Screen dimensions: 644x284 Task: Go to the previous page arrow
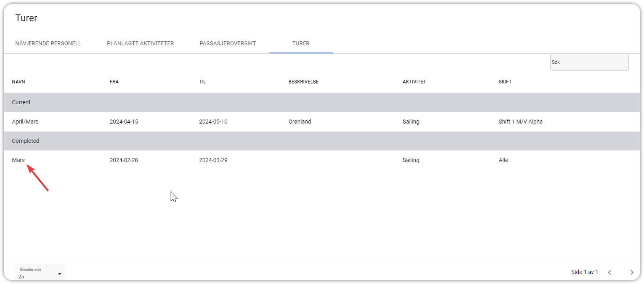(610, 272)
